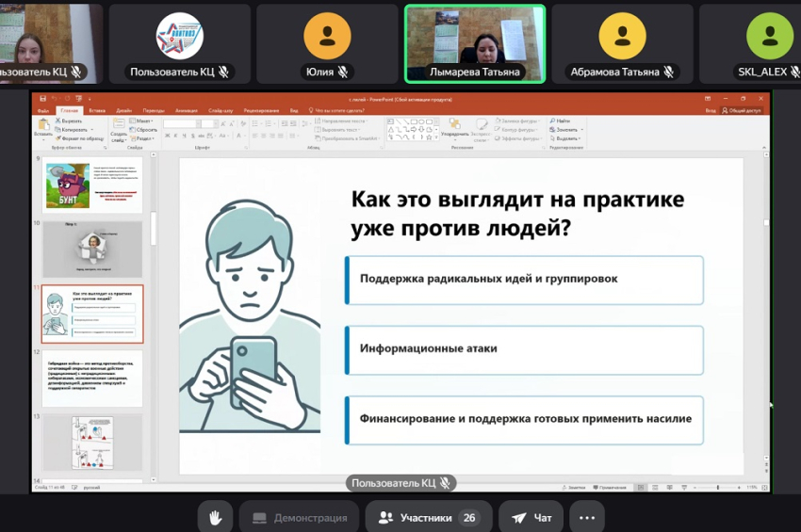Open Заливка фигуры shape fill dropdown
This screenshot has height=532, width=801.
(517, 121)
